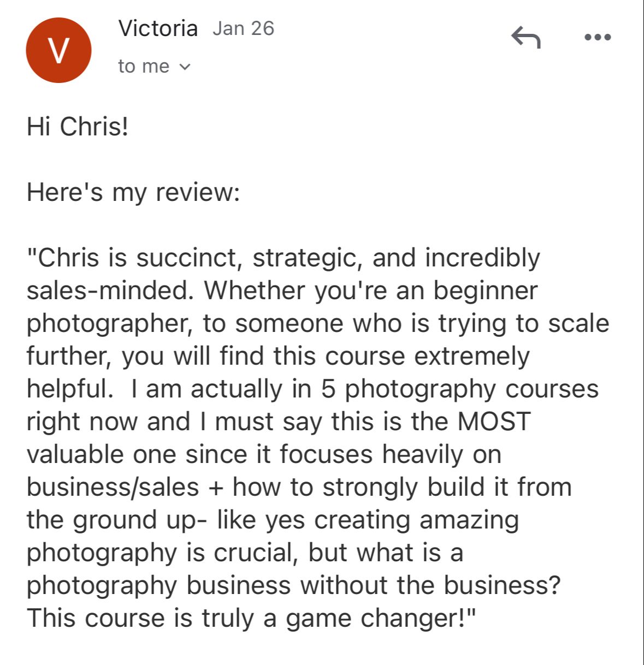Click the plus sign after 'business/sales'
Image resolution: width=644 pixels, height=665 pixels.
coord(216,488)
